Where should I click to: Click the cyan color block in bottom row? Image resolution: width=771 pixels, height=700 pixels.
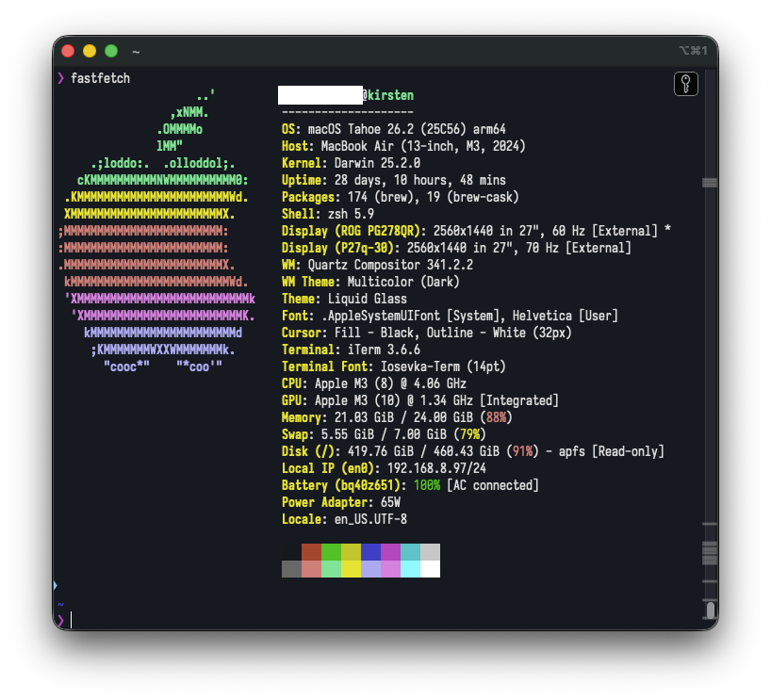411,569
